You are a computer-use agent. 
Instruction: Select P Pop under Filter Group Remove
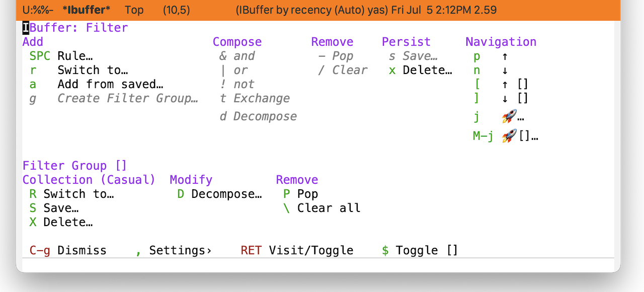pos(300,194)
